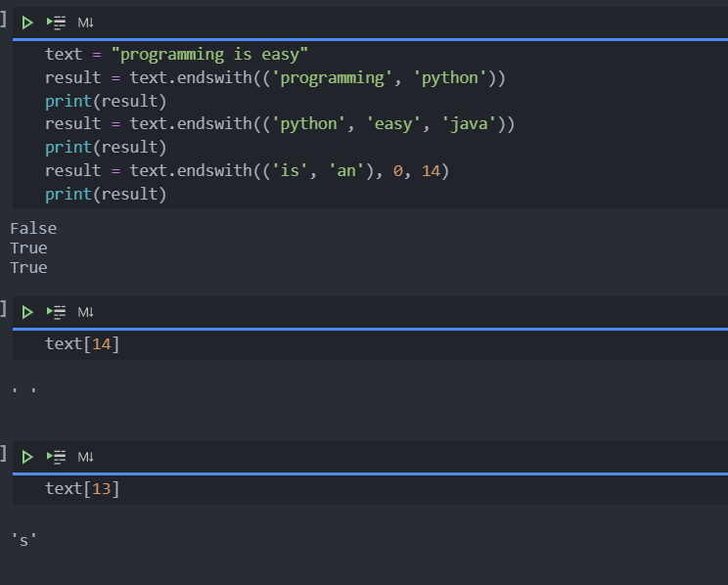This screenshot has width=728, height=585.
Task: Switch the text[13] cell to Markdown
Action: tap(85, 457)
